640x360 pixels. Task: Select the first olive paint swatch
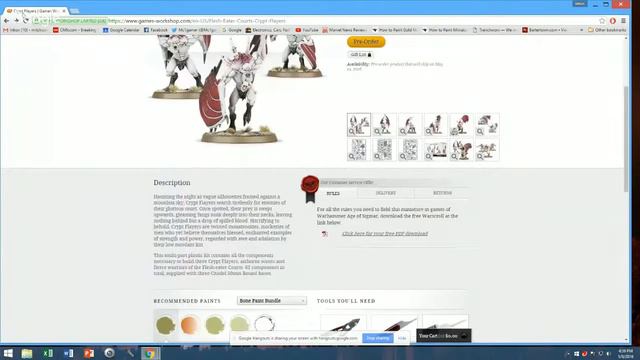click(166, 325)
